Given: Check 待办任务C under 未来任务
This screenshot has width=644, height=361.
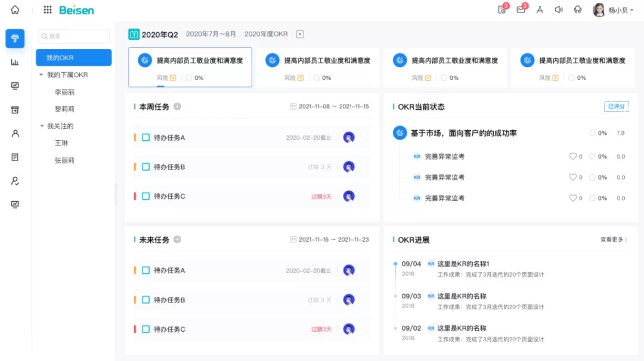Looking at the screenshot, I should click(x=146, y=329).
